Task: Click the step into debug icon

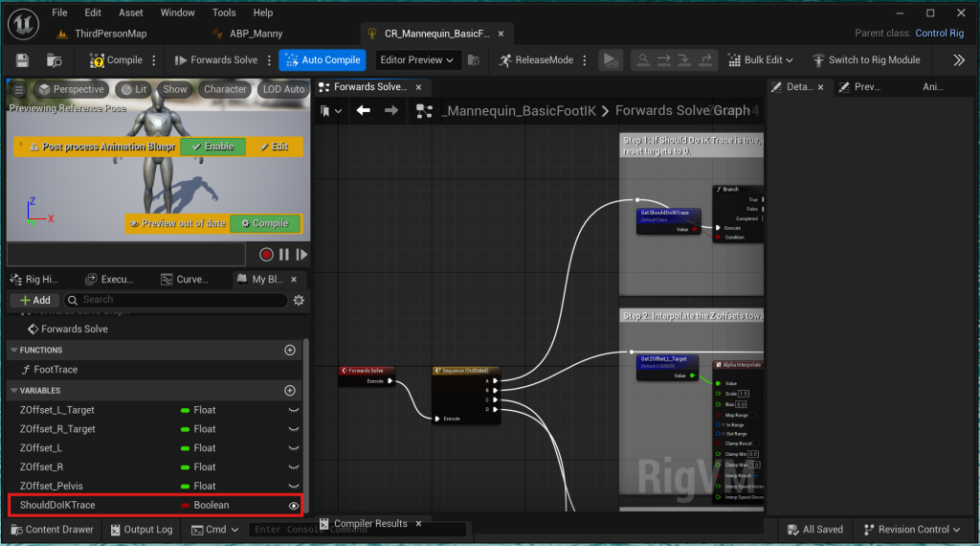Action: 684,59
